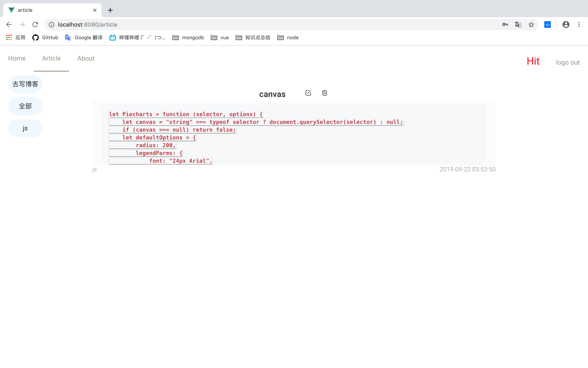Open the Apps shortcut in bookmarks bar
This screenshot has height=368, width=588.
click(x=16, y=37)
